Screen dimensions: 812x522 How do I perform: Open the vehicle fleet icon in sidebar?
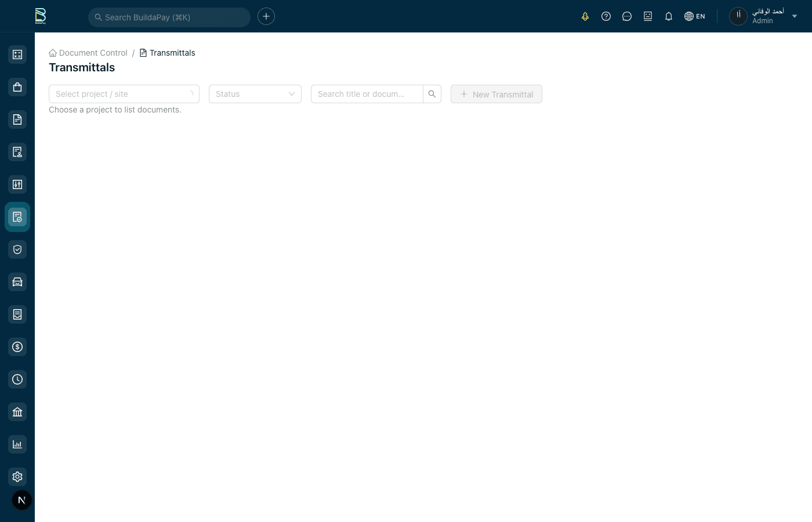tap(17, 281)
